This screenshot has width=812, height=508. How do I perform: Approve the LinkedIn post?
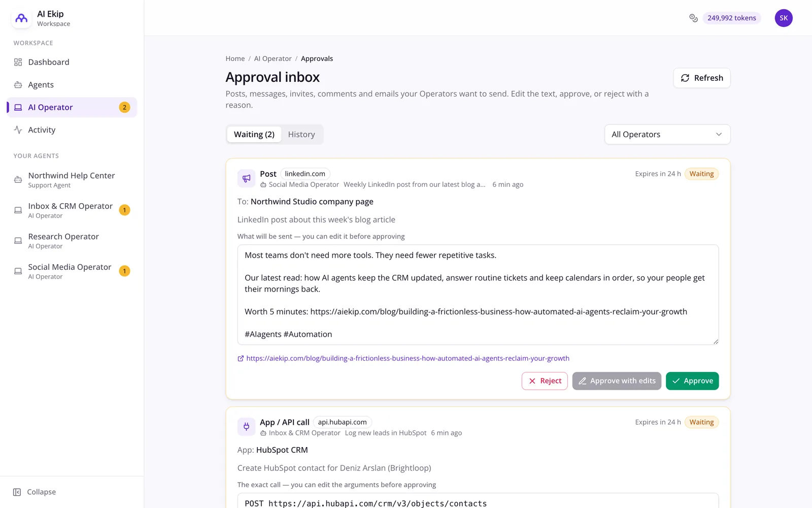pyautogui.click(x=692, y=381)
